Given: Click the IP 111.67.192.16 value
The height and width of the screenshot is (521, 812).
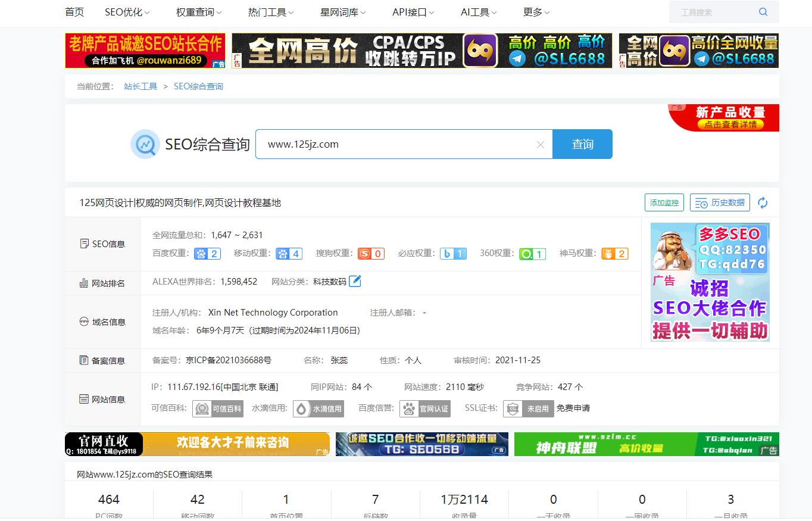Looking at the screenshot, I should [223, 387].
